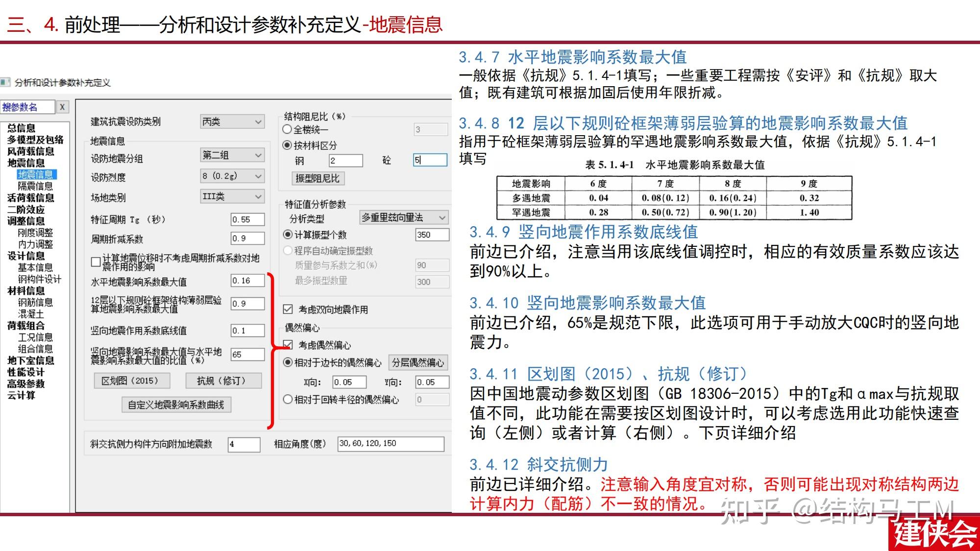
Task: Open 自定义地震影响系数曲线 dialog
Action: tap(176, 405)
